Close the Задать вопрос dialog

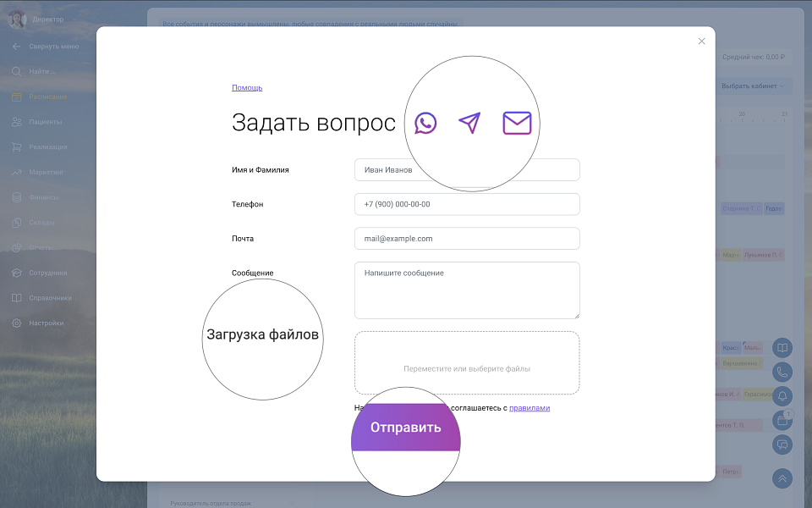point(701,41)
